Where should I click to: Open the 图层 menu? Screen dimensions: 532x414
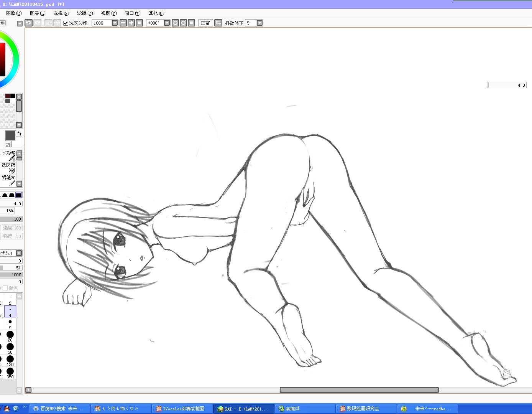[x=38, y=13]
